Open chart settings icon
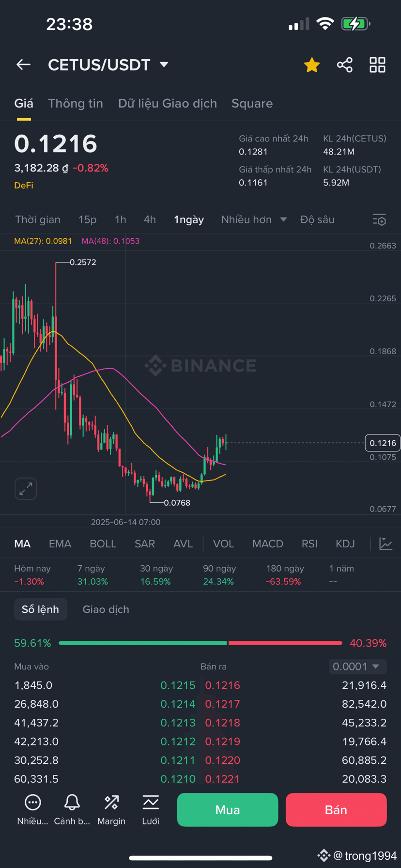Screen dimensions: 401x868 pyautogui.click(x=379, y=220)
